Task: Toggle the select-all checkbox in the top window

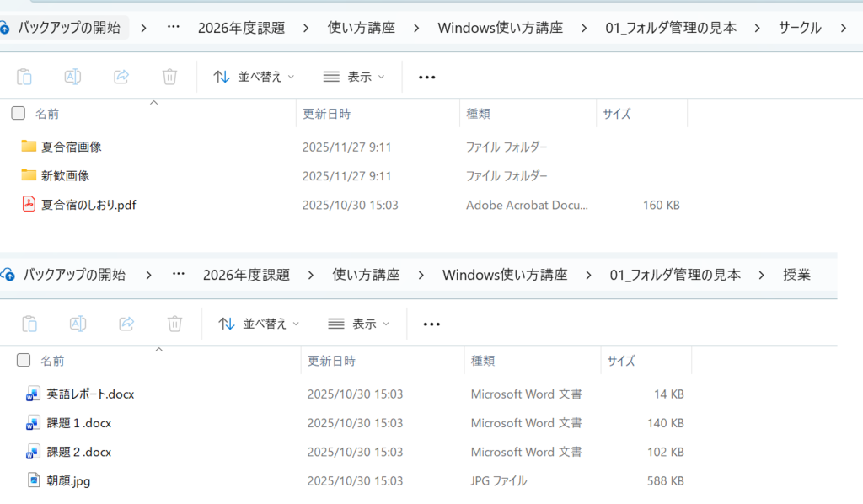Action: (x=19, y=113)
